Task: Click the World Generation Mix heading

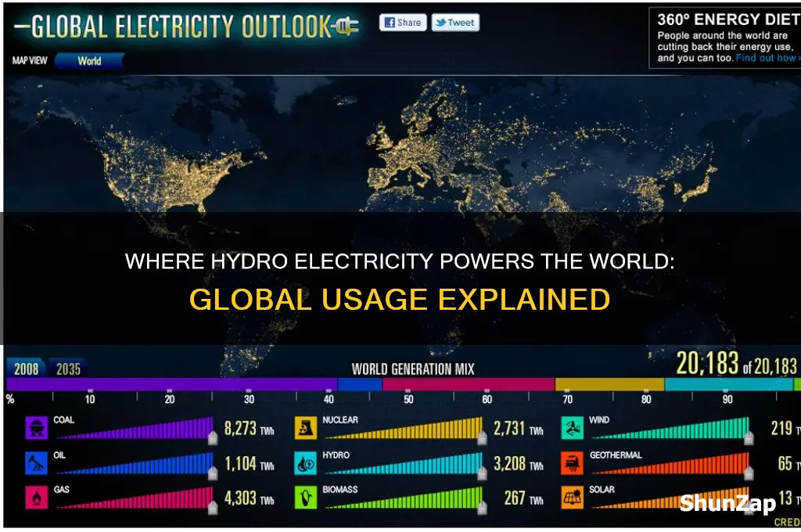Action: tap(413, 369)
